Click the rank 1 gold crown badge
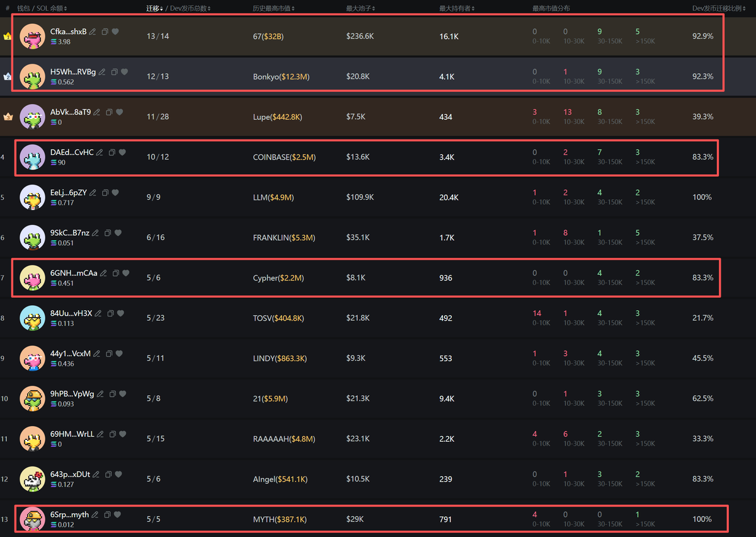The image size is (756, 537). point(8,36)
